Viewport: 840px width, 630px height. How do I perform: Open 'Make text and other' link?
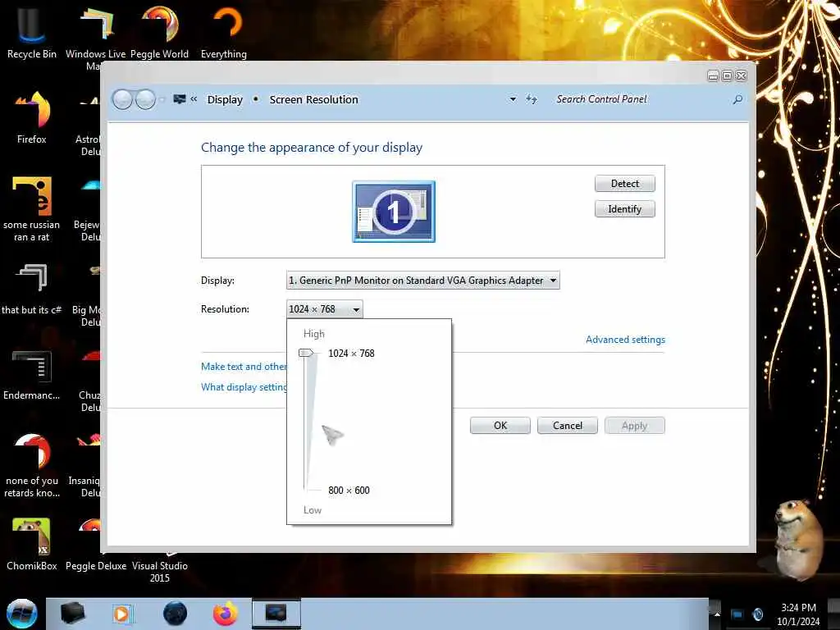click(244, 367)
